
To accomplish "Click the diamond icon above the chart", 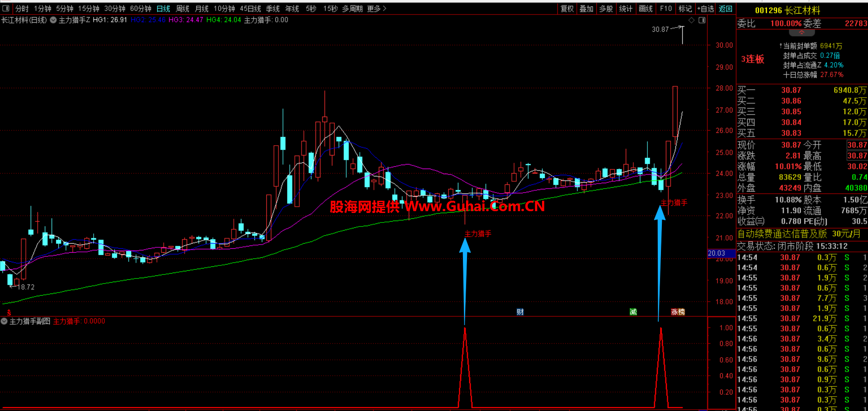I will (691, 20).
